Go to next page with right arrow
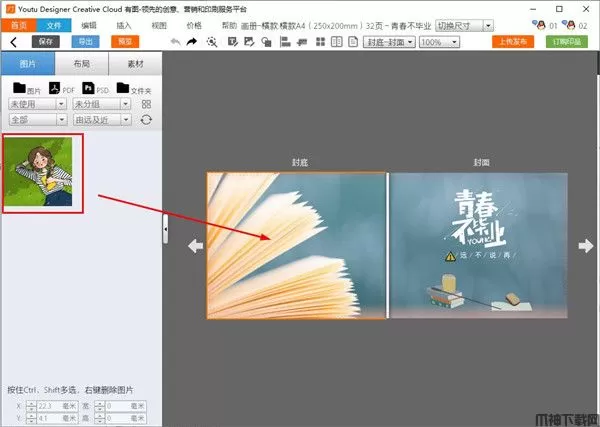The image size is (600, 427). pos(586,246)
